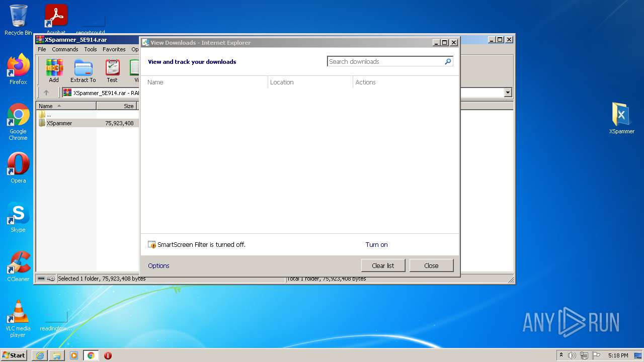Click the downloads Actions column header

click(406, 82)
